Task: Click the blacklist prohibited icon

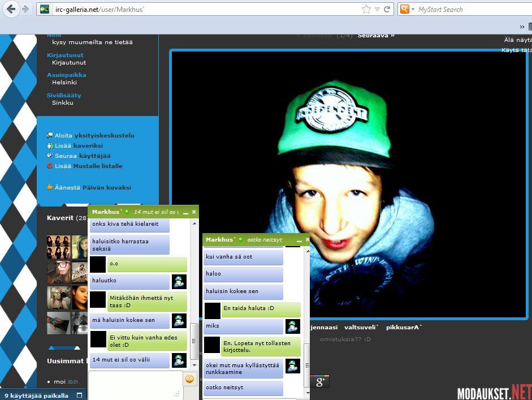Action: coord(50,166)
